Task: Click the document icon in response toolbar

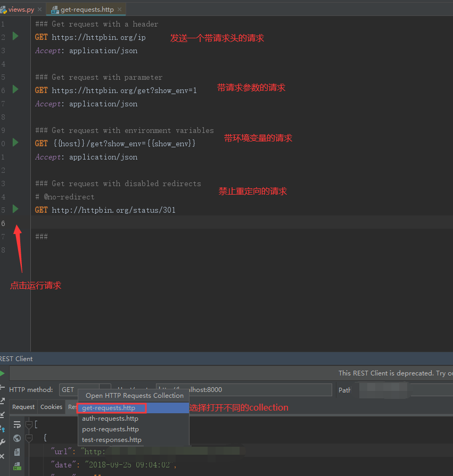Action: coord(18,452)
